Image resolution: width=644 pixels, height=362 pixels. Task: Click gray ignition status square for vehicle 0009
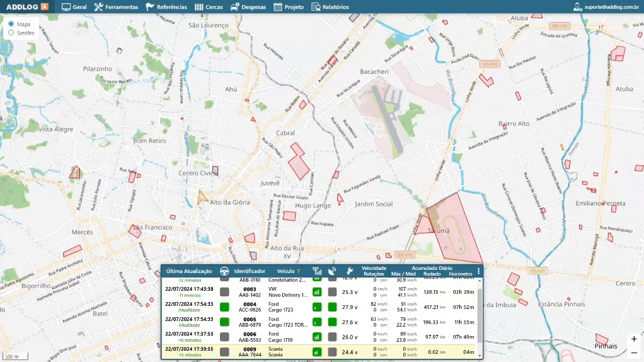[x=224, y=352]
